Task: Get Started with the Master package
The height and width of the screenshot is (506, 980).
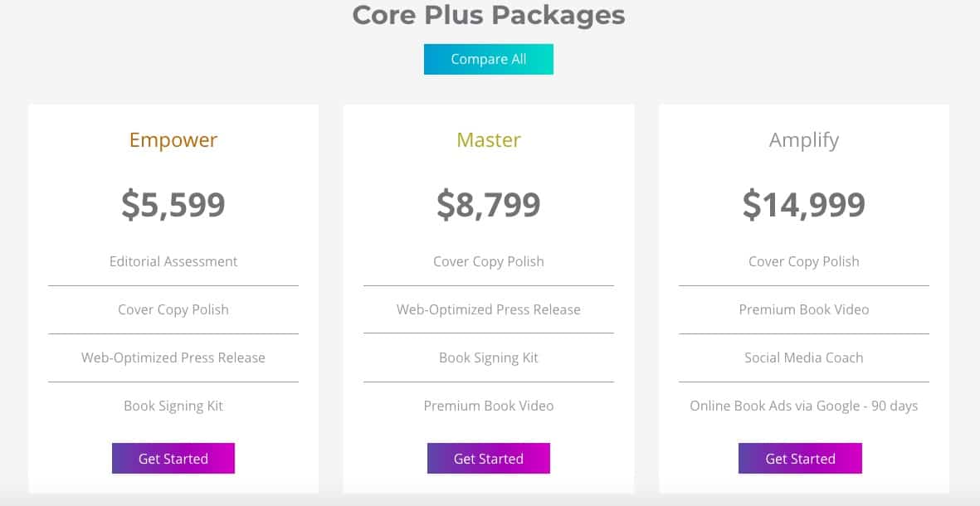Action: click(x=489, y=459)
